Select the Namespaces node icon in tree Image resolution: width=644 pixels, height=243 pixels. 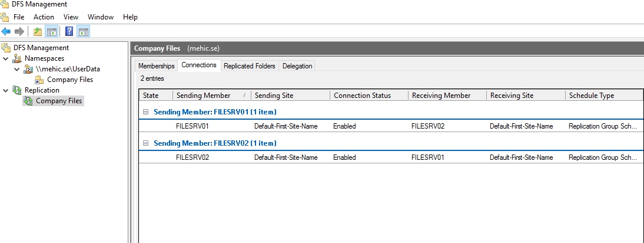17,58
